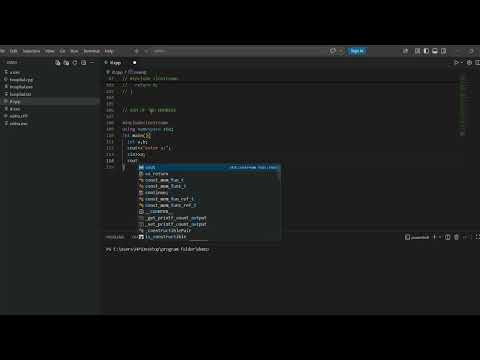Click the terminal prompt line

(x=157, y=249)
